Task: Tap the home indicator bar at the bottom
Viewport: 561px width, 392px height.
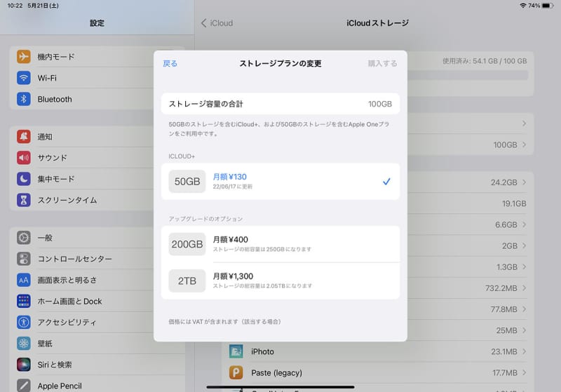Action: point(280,386)
